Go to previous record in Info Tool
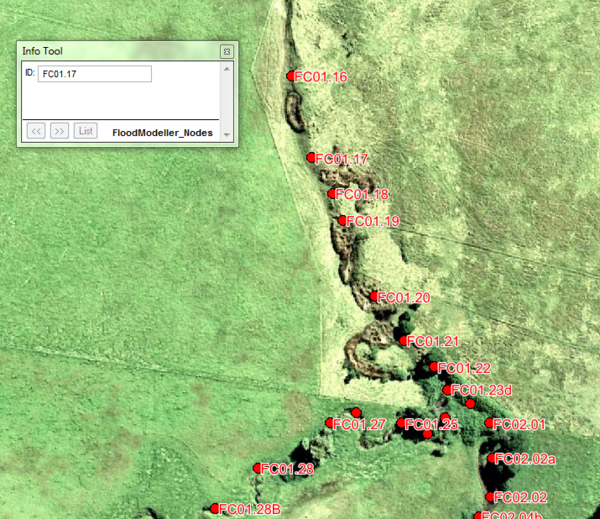The image size is (600, 519). [x=35, y=131]
